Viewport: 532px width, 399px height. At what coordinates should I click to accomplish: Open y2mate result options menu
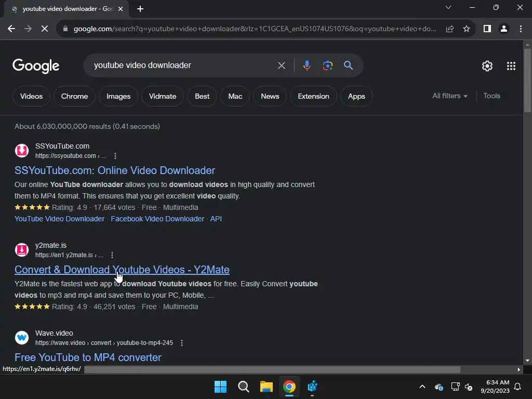[x=112, y=255]
